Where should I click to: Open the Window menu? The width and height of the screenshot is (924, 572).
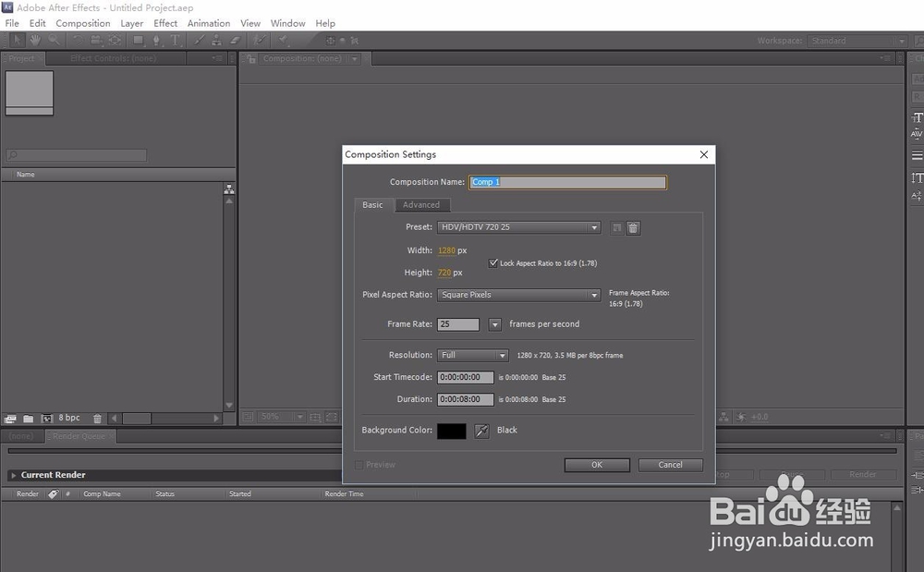(x=287, y=23)
